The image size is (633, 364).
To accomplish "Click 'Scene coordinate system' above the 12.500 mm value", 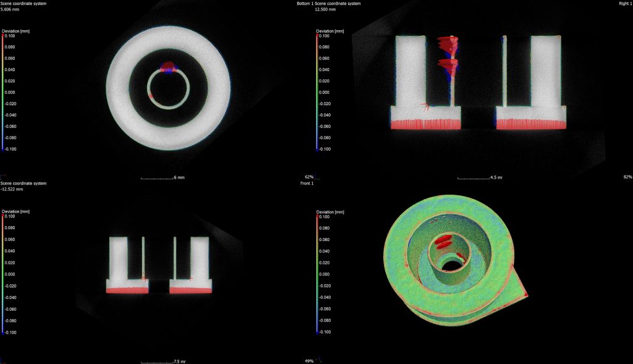I will coord(338,4).
